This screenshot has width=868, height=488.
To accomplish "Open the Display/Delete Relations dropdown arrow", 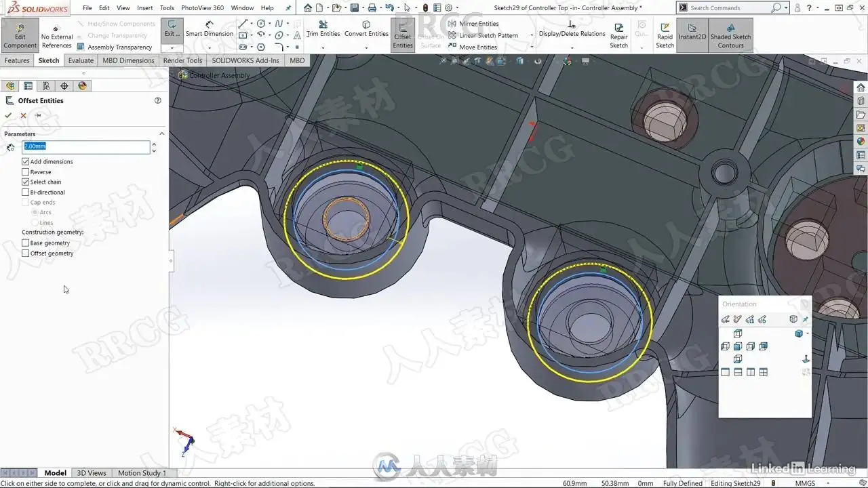I will tap(572, 47).
